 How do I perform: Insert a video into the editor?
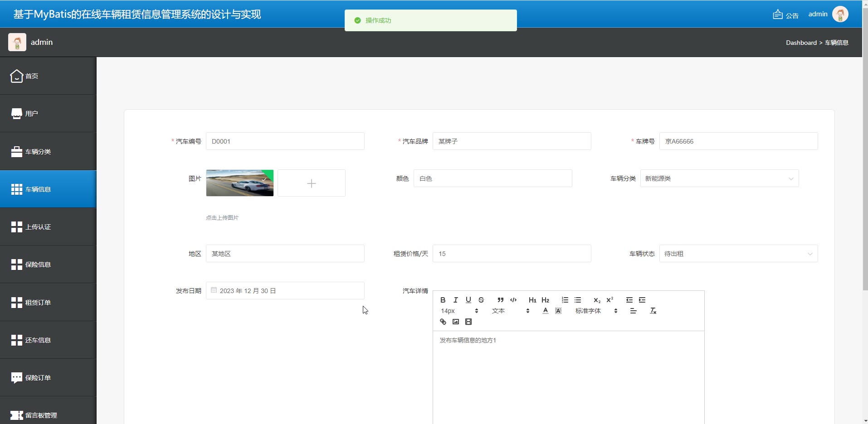coord(468,322)
